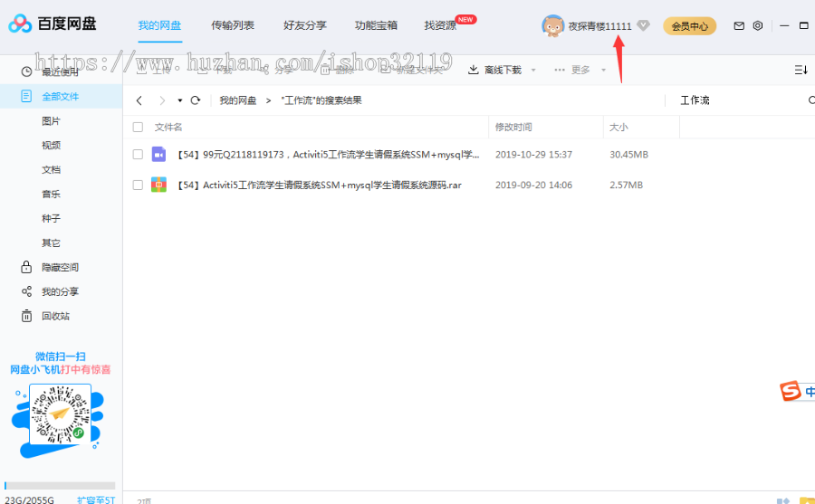Image resolution: width=815 pixels, height=504 pixels.
Task: Show the 视频 category
Action: coord(51,145)
